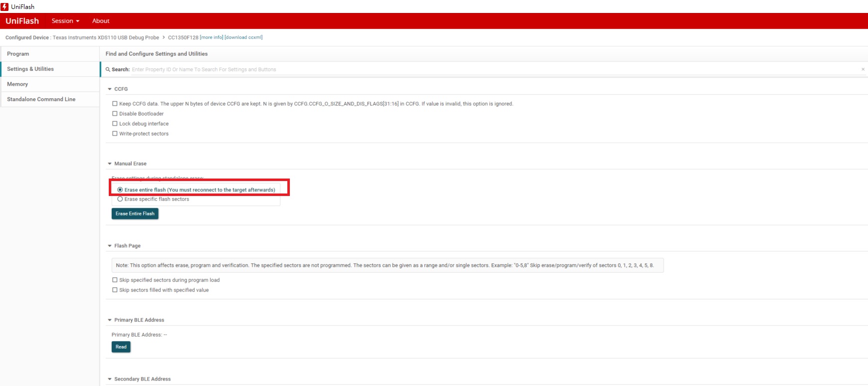Open the more info link
Screen dimensions: 868x386
(x=212, y=37)
